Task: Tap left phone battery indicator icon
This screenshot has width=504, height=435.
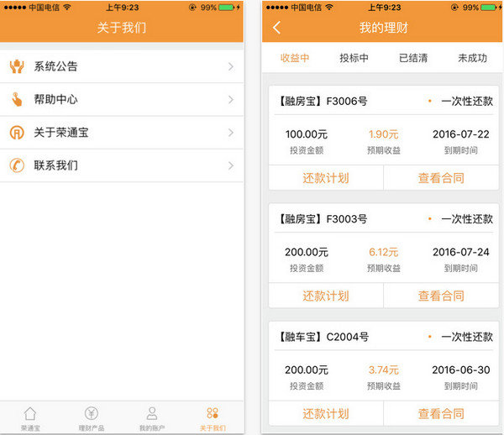Action: (227, 7)
